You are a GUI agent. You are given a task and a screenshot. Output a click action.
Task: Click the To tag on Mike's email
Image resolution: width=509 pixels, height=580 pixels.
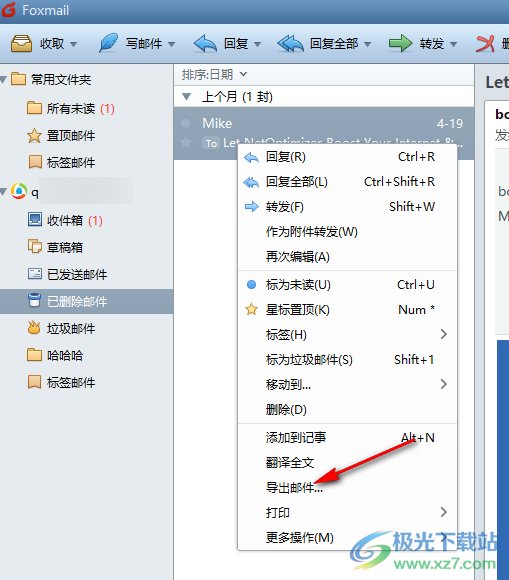(x=211, y=143)
